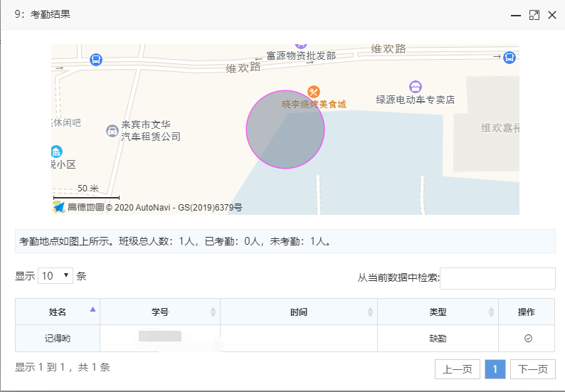
Task: Open the 显示 10 条 page size dropdown
Action: 56,275
